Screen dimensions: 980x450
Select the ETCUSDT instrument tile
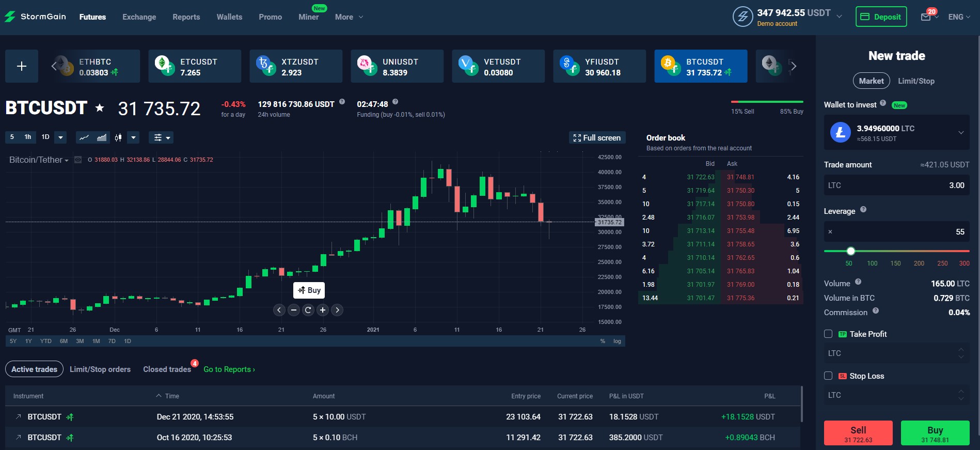pyautogui.click(x=195, y=66)
